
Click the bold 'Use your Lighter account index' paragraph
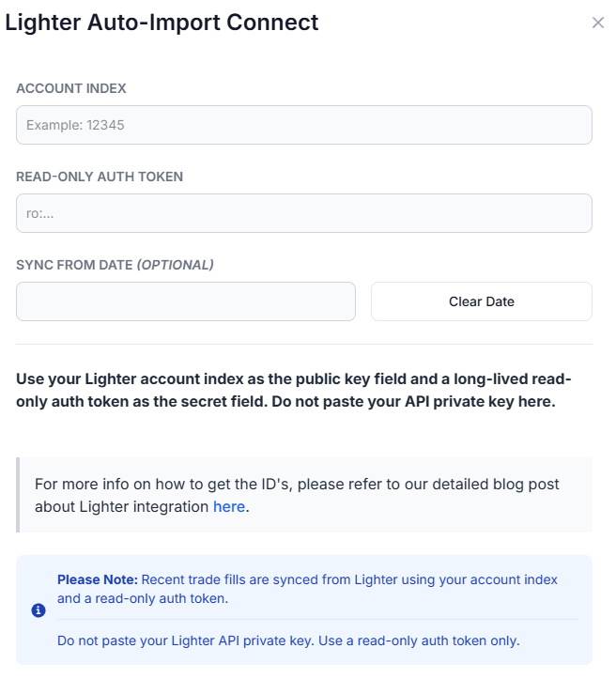pos(294,390)
